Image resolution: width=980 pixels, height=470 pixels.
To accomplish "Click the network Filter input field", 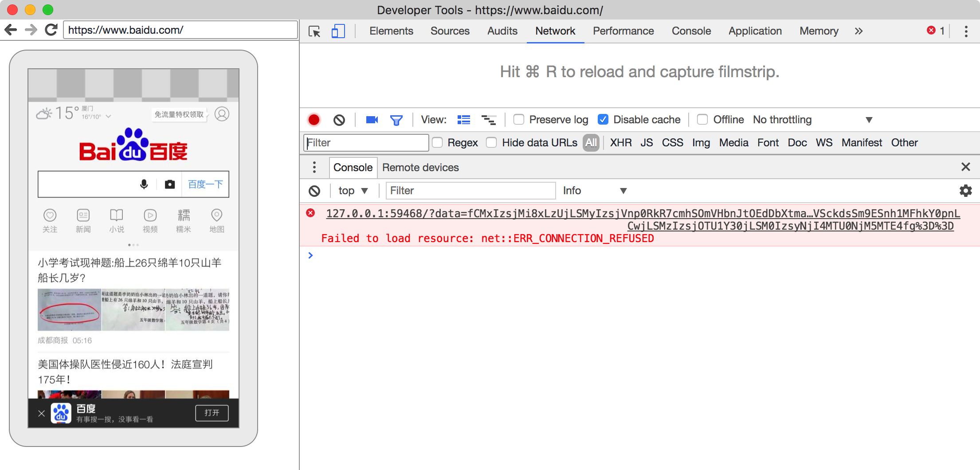I will 366,143.
